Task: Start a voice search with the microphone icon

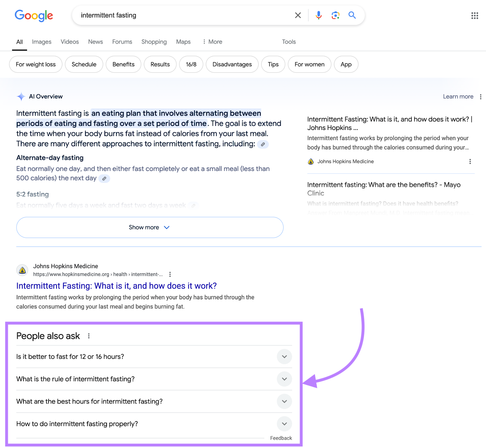Action: (x=318, y=15)
